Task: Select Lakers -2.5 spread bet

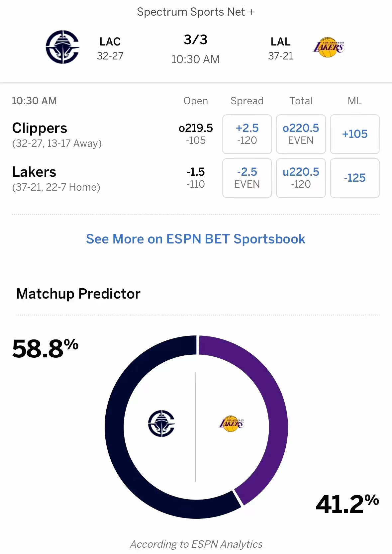Action: pyautogui.click(x=247, y=178)
